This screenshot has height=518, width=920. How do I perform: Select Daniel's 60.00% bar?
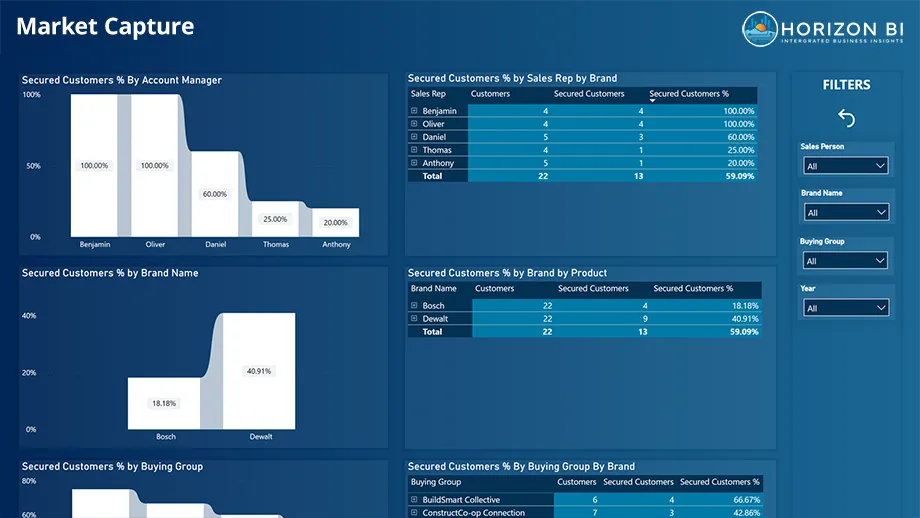(215, 194)
